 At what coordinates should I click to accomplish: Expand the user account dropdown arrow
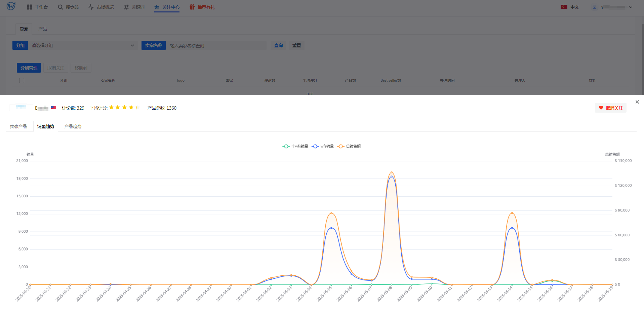[x=631, y=7]
